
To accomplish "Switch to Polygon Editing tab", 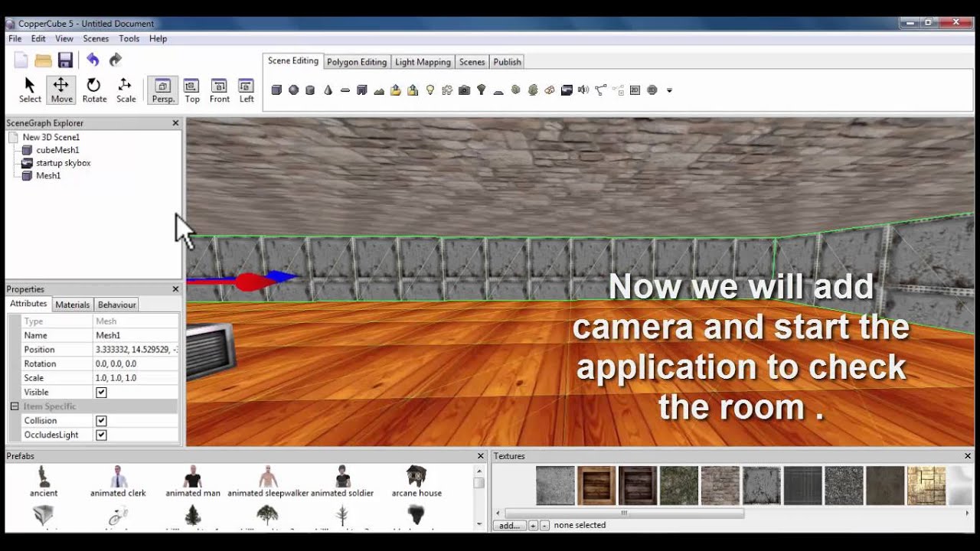I will coord(357,62).
